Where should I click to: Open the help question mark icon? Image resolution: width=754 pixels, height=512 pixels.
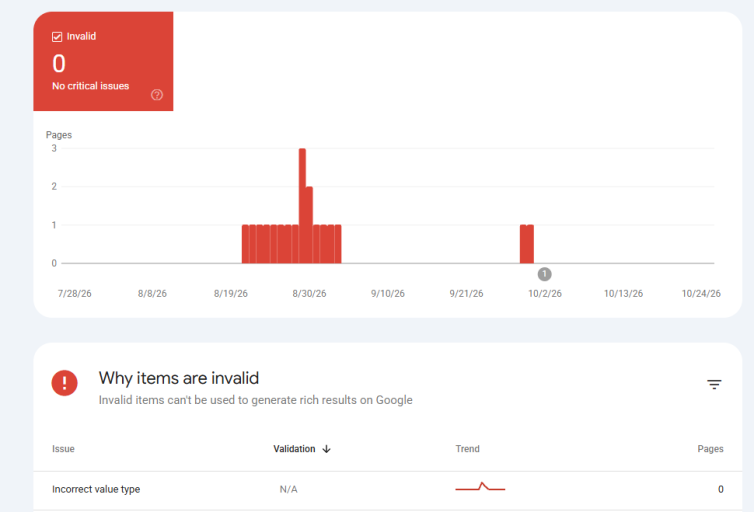(x=157, y=95)
